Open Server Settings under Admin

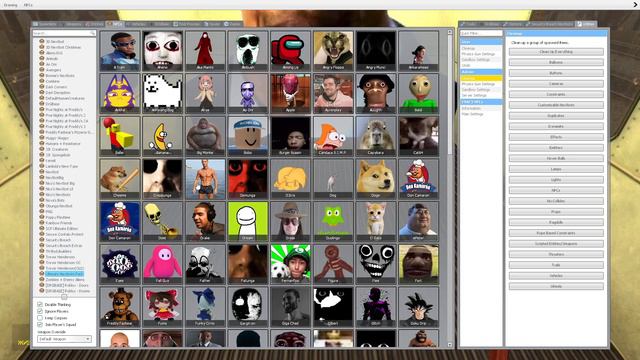pos(474,95)
